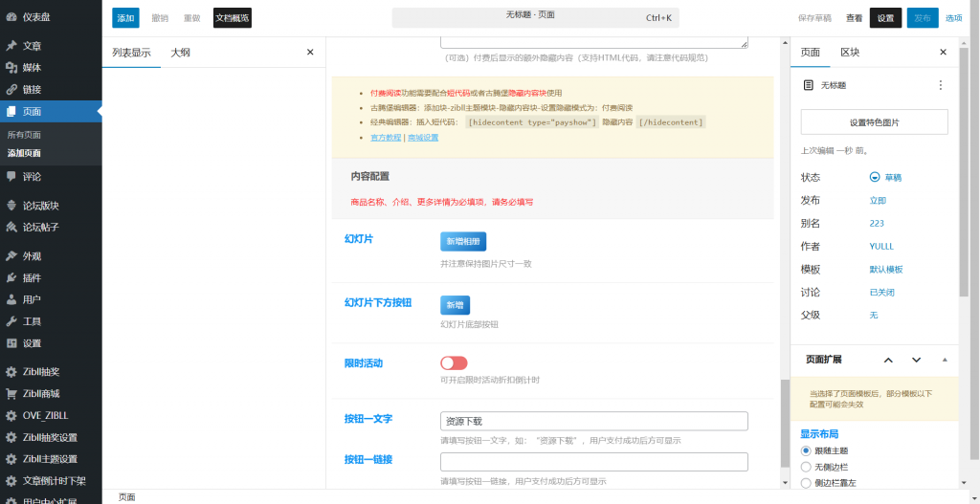
Task: Click the OVE_ZIBLL gear icon
Action: tap(11, 416)
